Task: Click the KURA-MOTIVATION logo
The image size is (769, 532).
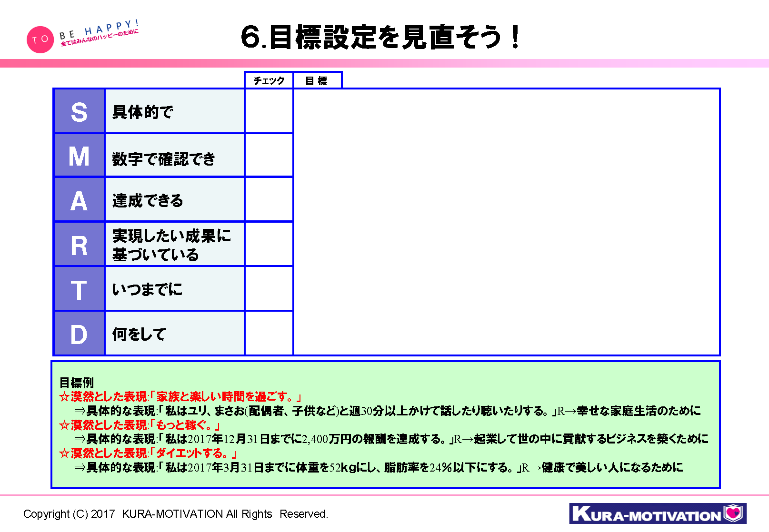Action: [x=658, y=513]
